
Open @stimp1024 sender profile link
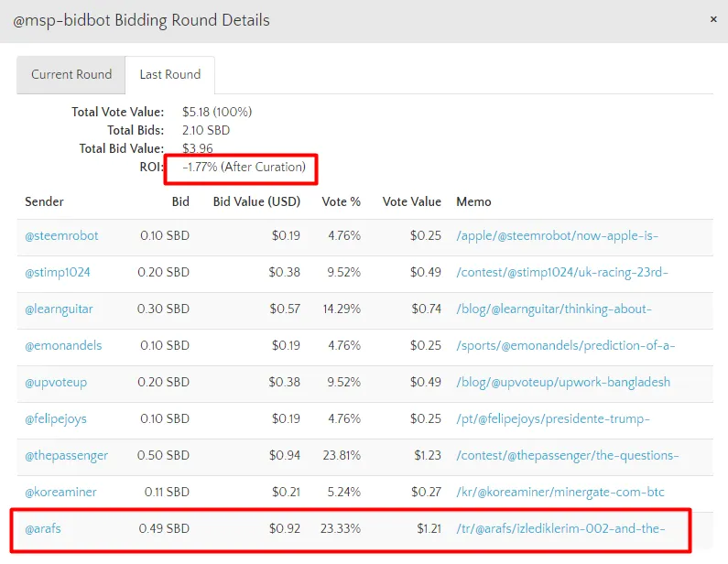point(58,273)
